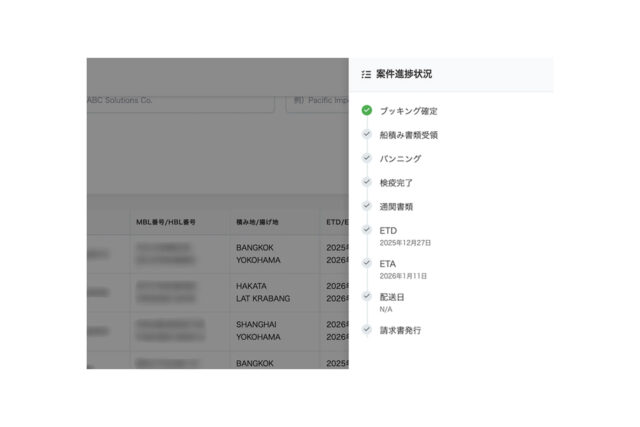
Task: Click the check icon beside 通関書類
Action: [x=367, y=206]
